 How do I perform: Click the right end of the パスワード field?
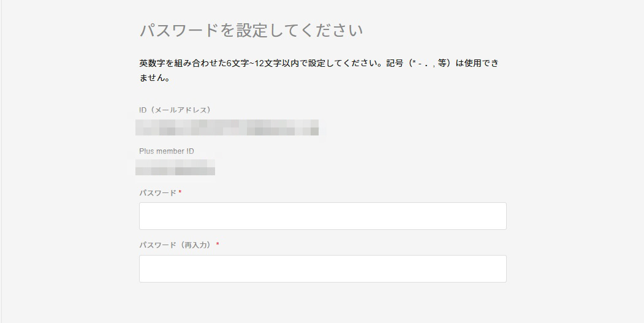tap(496, 216)
